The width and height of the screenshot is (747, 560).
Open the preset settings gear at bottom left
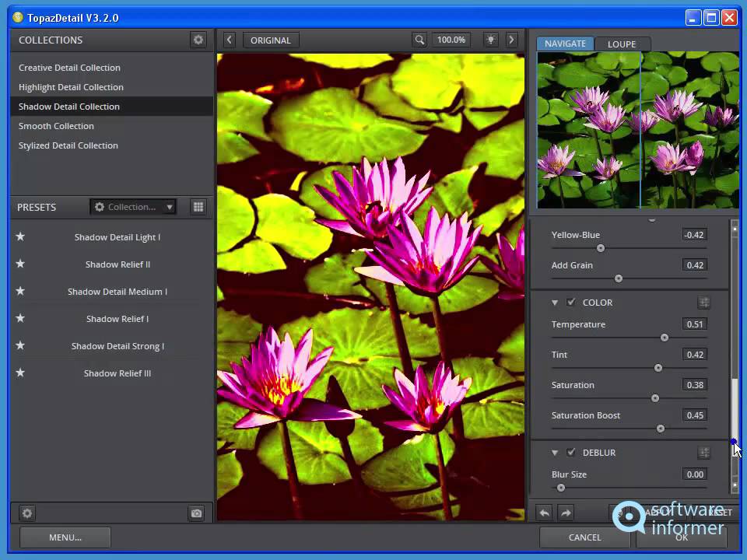click(27, 513)
